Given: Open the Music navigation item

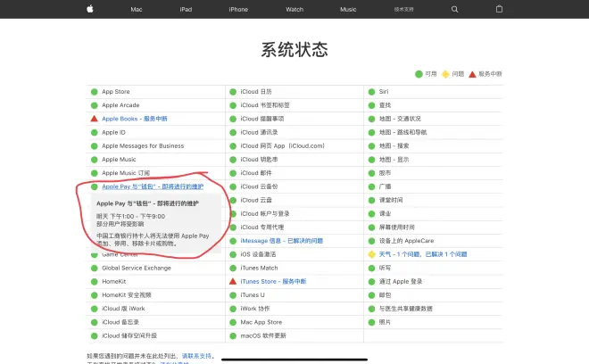Looking at the screenshot, I should (x=348, y=9).
